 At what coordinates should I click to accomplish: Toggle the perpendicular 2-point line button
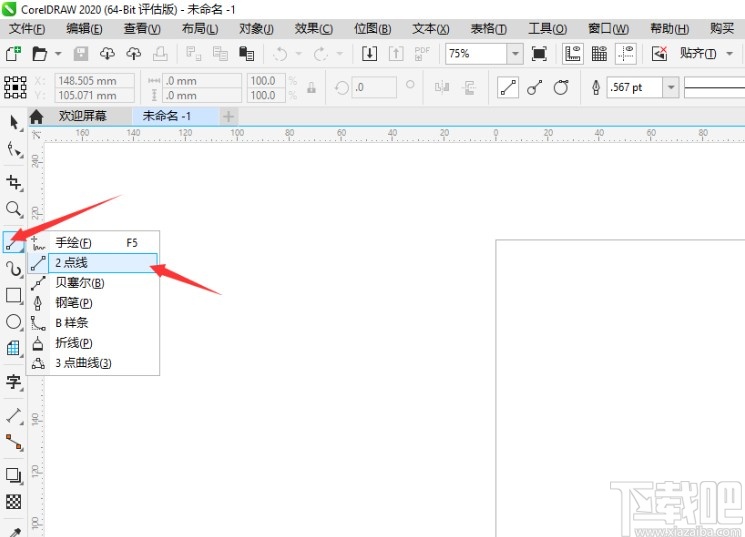(x=535, y=87)
